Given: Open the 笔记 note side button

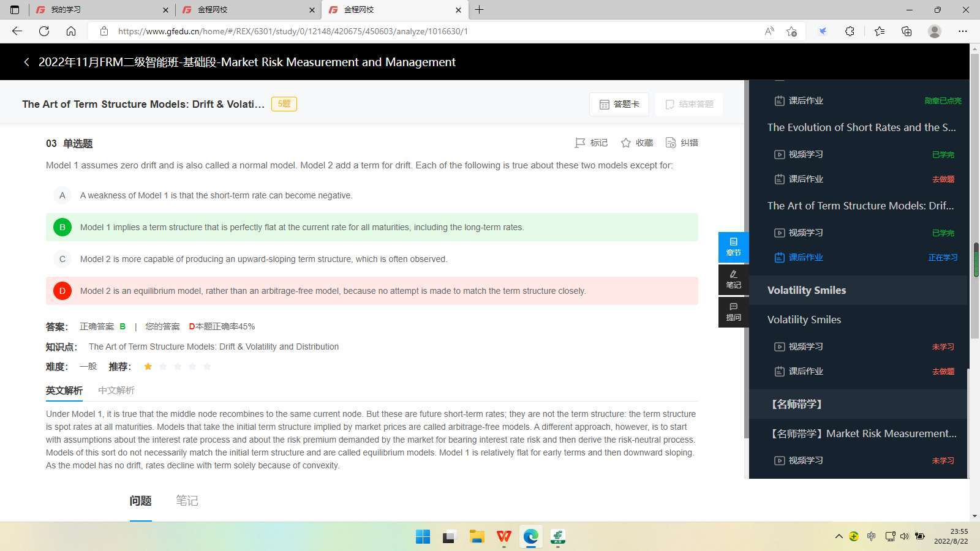Looking at the screenshot, I should (733, 279).
